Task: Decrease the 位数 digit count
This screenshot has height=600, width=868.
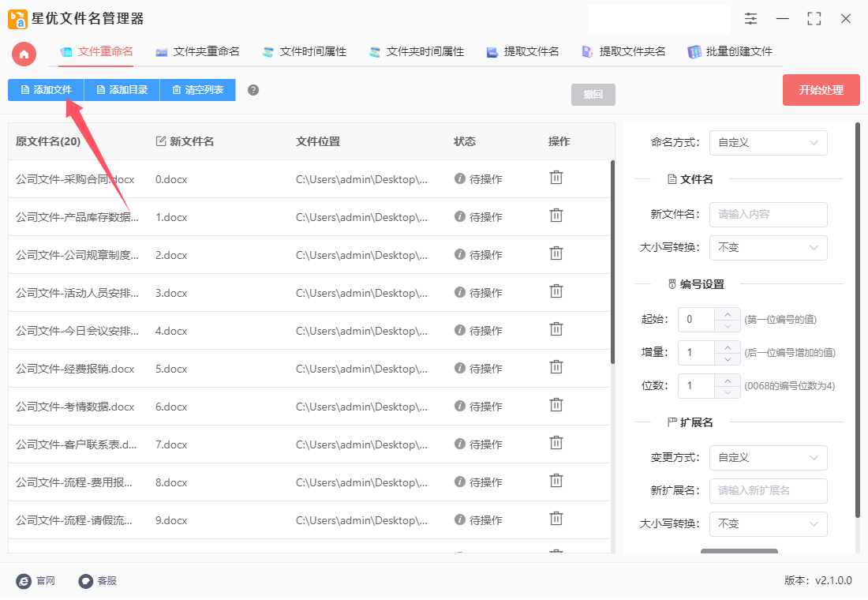Action: coord(728,392)
